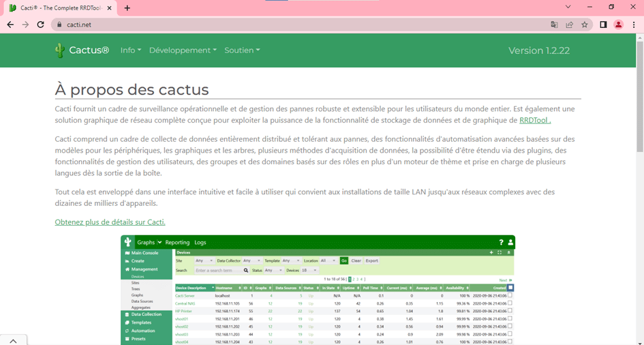This screenshot has width=644, height=345.
Task: Close the Cacti browser tab
Action: (x=110, y=7)
